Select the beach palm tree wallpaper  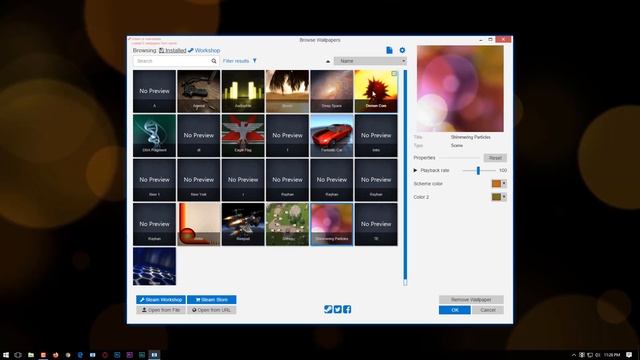287,91
